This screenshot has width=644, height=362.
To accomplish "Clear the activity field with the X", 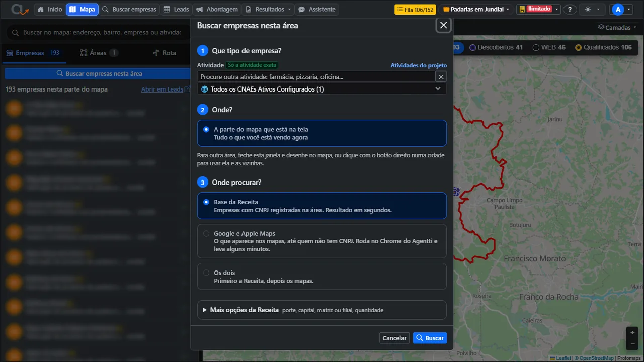I will click(441, 77).
